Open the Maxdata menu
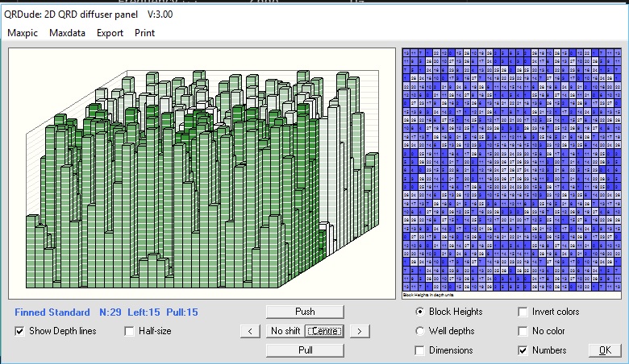The height and width of the screenshot is (364, 629). pos(66,33)
